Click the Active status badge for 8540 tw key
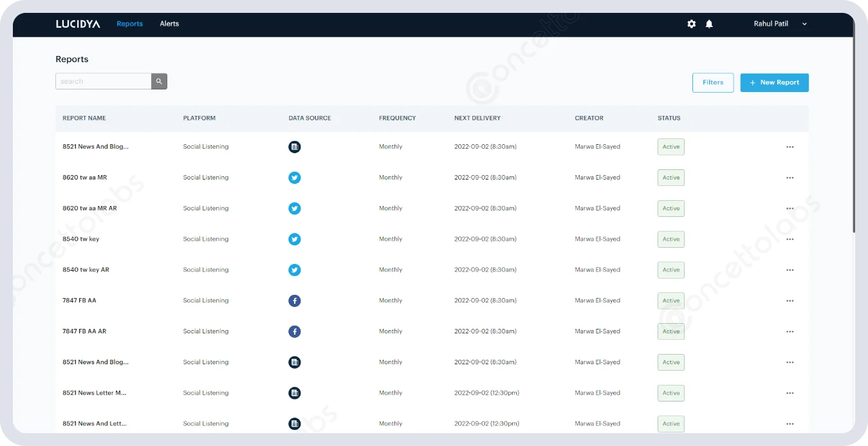Viewport: 868px width, 446px height. pyautogui.click(x=670, y=239)
